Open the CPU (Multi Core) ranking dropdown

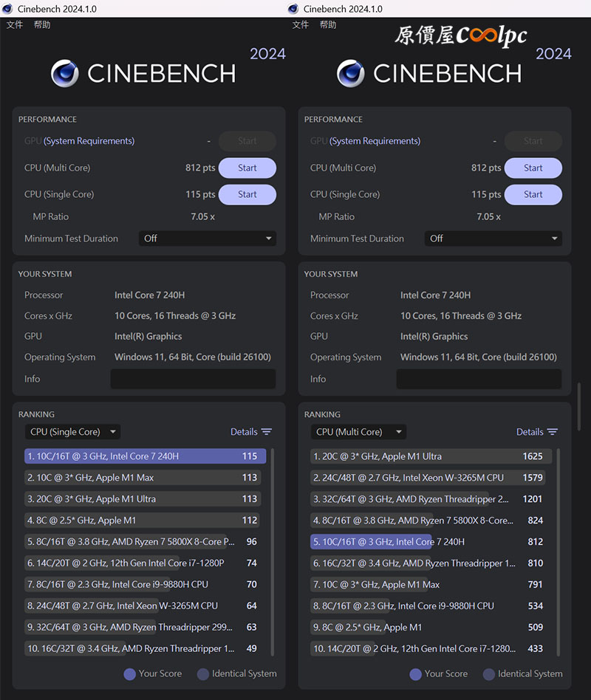(358, 432)
